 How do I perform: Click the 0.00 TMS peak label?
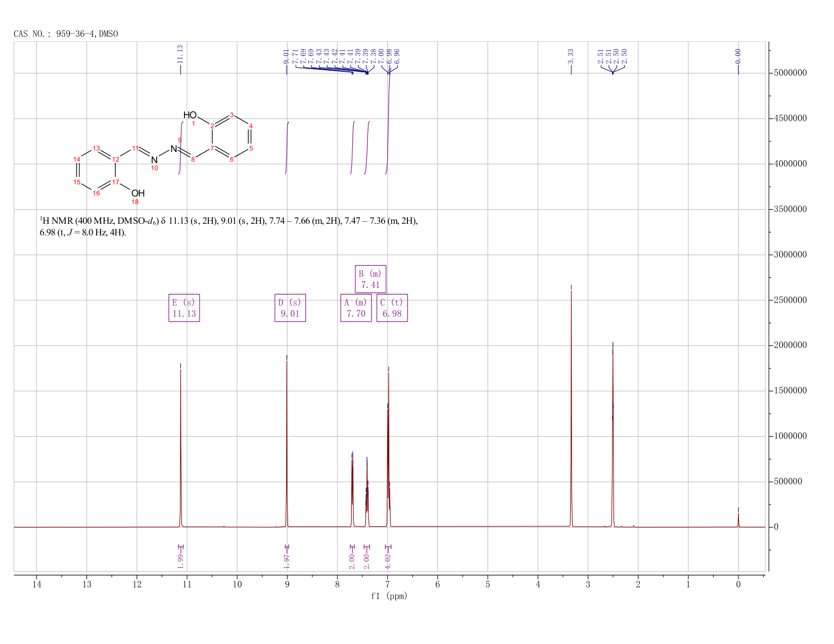point(738,56)
